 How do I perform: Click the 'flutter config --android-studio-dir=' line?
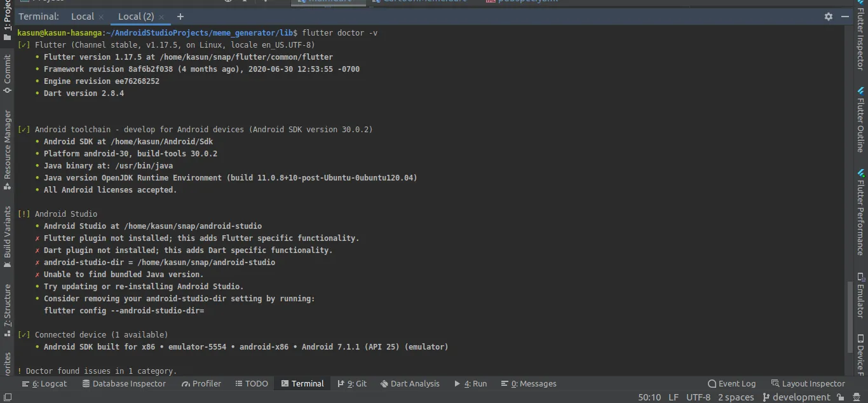click(x=124, y=311)
